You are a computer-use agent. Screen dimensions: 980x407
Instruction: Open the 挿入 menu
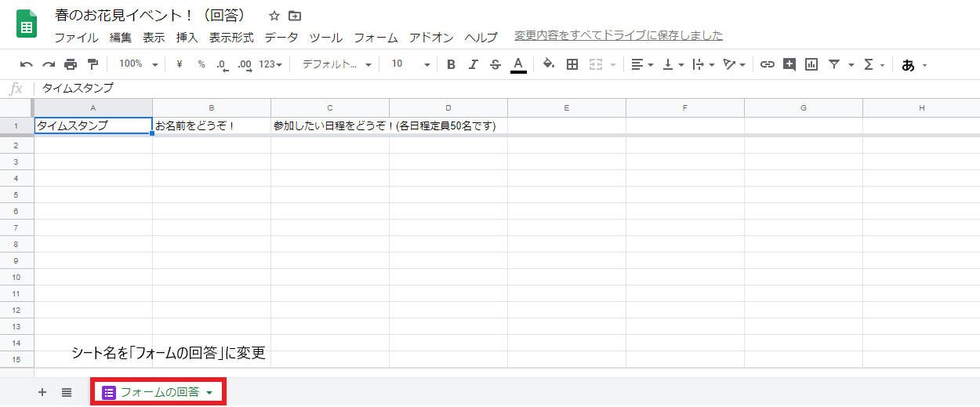pyautogui.click(x=187, y=37)
